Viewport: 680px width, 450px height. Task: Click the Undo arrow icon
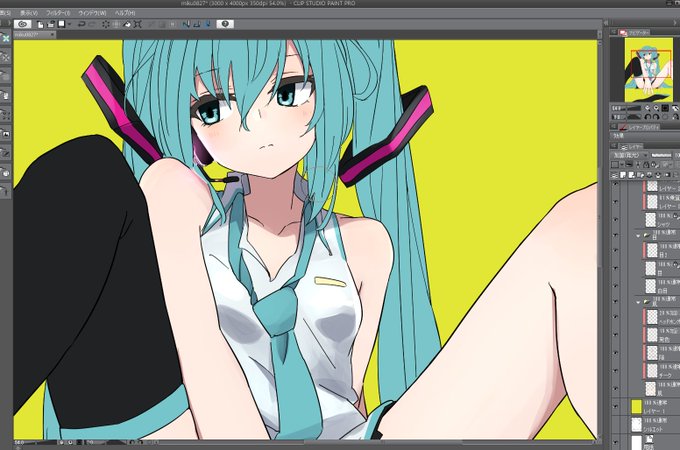pyautogui.click(x=81, y=24)
